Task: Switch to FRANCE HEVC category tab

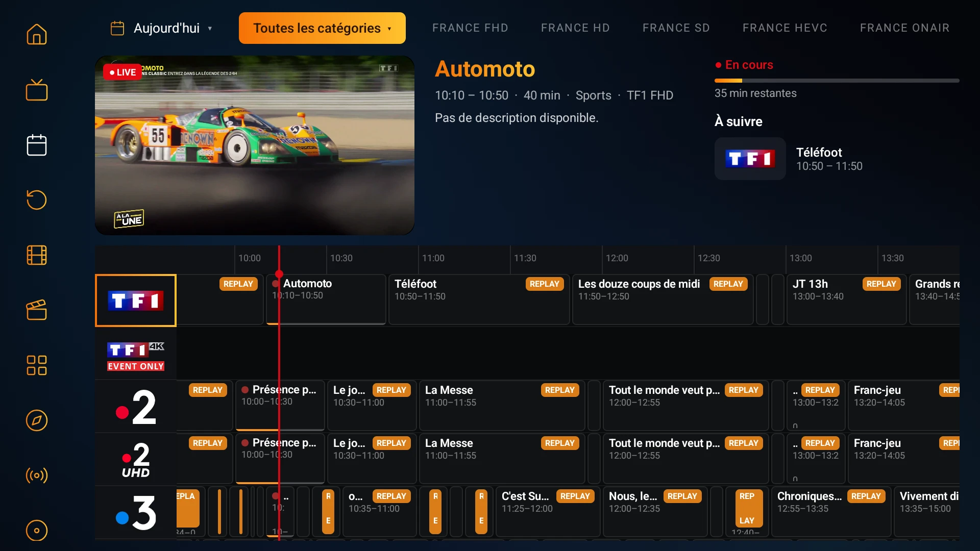Action: pyautogui.click(x=785, y=28)
